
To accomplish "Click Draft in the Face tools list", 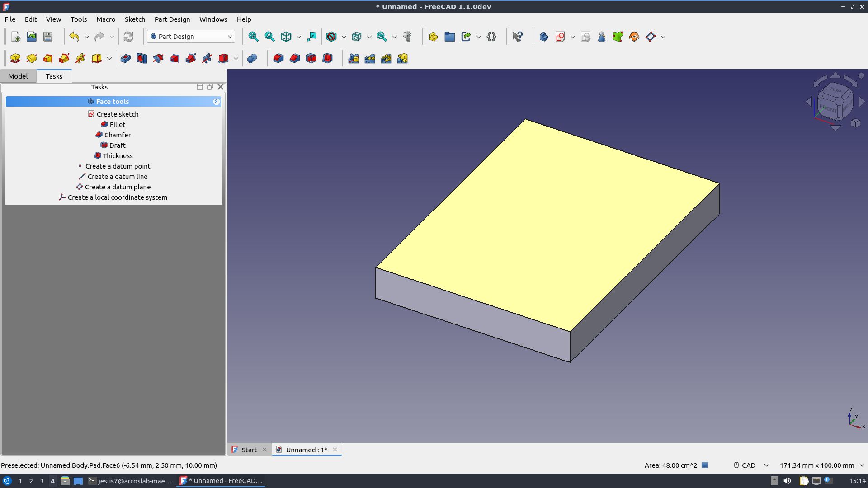I will tap(113, 145).
